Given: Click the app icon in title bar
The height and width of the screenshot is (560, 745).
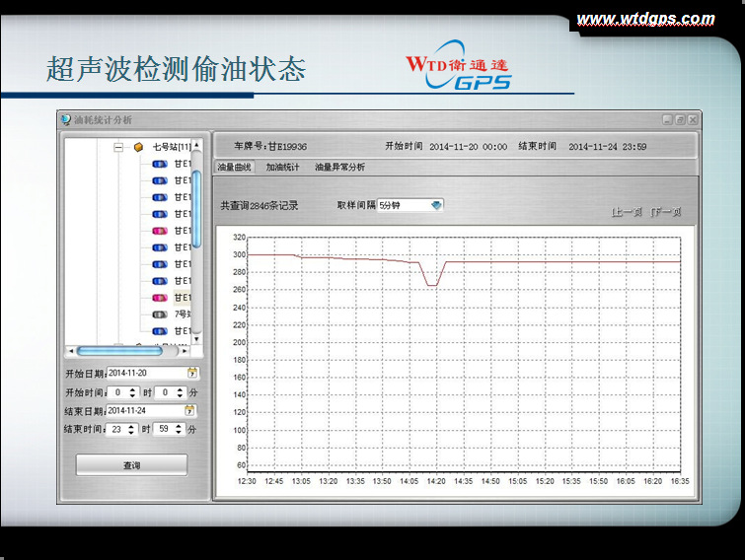Looking at the screenshot, I should point(66,119).
